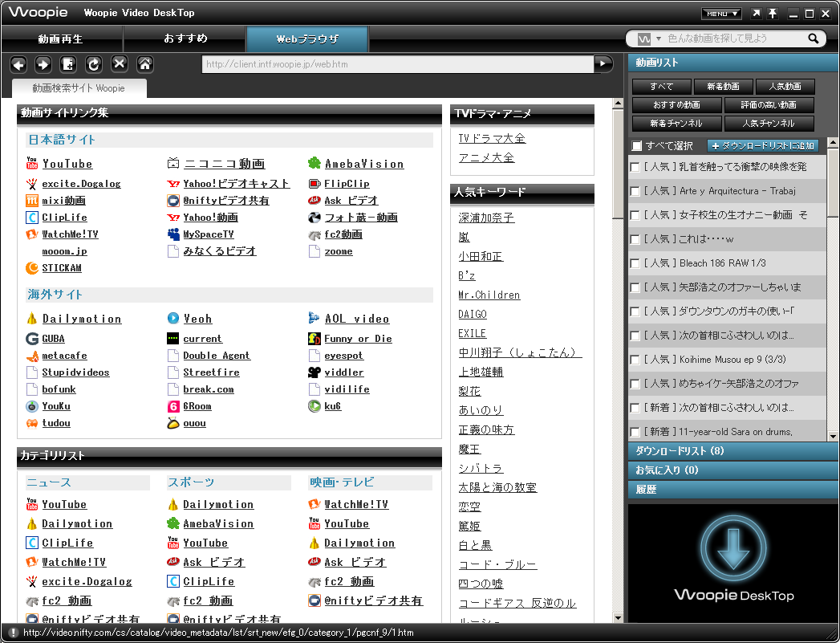This screenshot has height=643, width=840.
Task: Open a new tab with the page-plus icon
Action: [68, 65]
